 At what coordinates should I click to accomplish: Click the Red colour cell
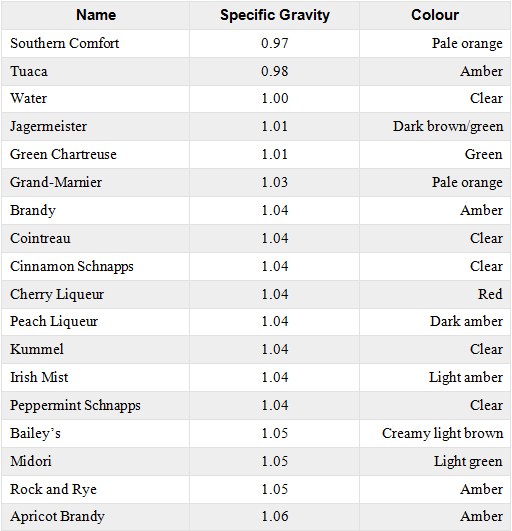(x=435, y=294)
